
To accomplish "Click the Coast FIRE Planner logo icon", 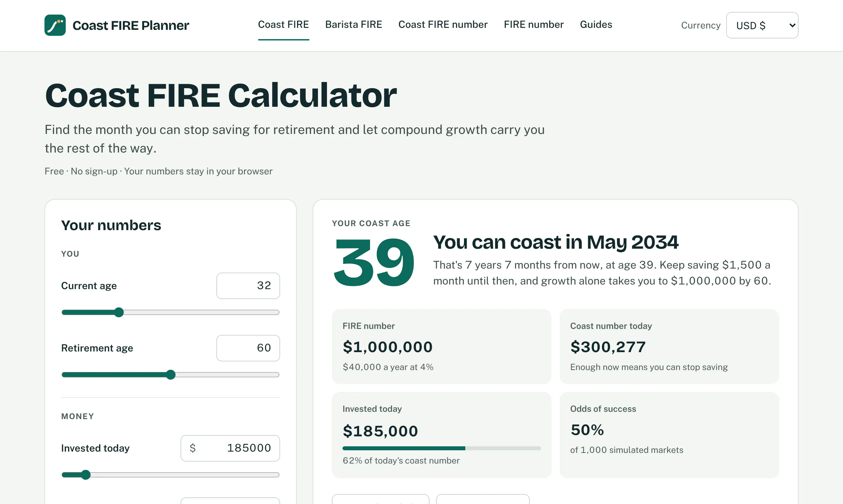I will (x=55, y=25).
